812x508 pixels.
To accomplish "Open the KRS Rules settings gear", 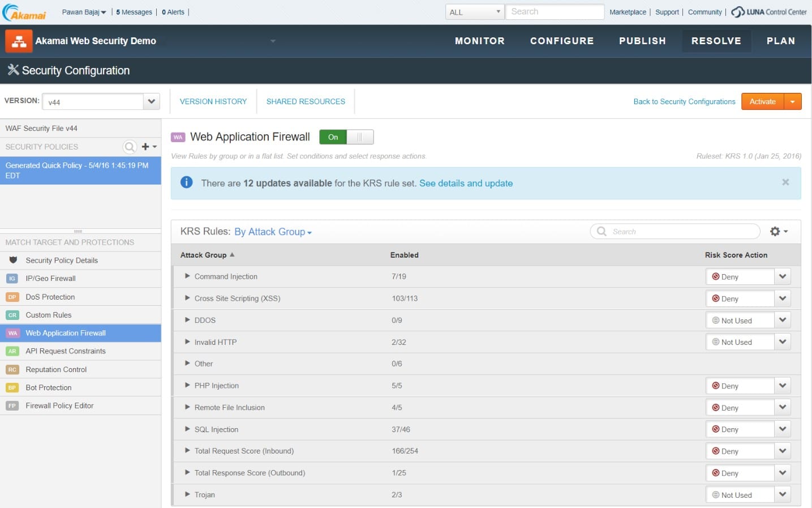I will (x=776, y=231).
